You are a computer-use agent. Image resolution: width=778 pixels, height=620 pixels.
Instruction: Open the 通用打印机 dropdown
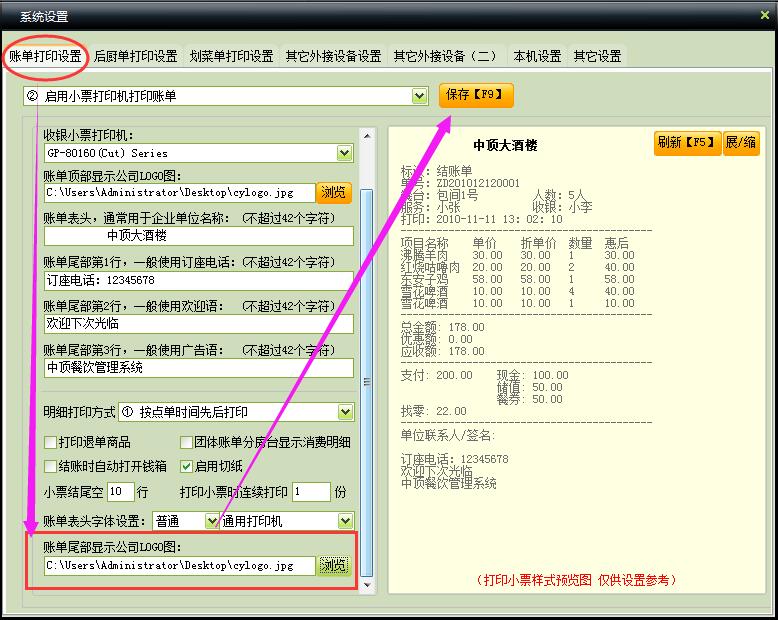click(345, 521)
